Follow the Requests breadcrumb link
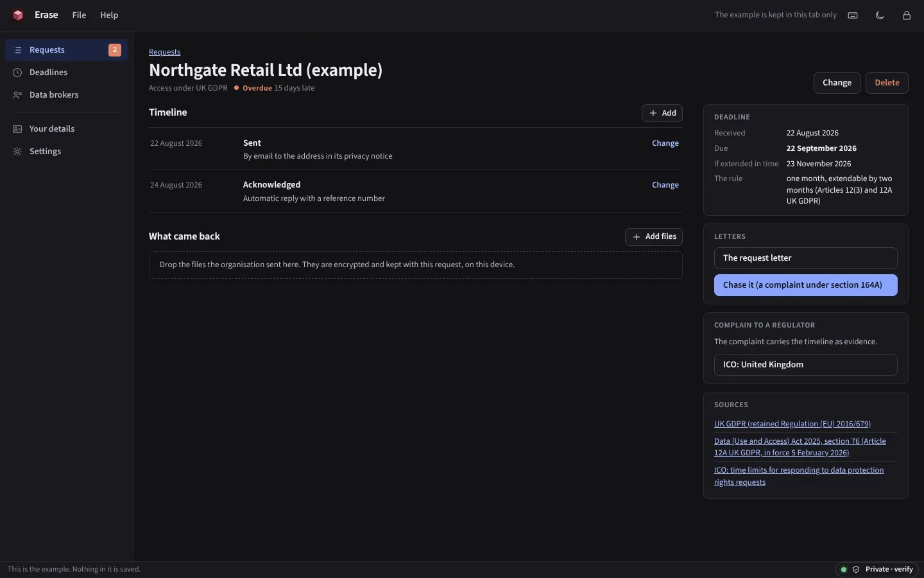 click(x=164, y=52)
